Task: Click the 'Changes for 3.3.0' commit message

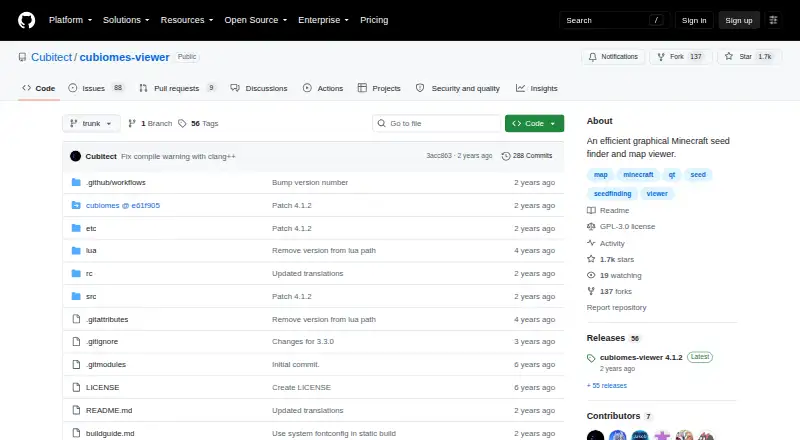Action: 303,341
